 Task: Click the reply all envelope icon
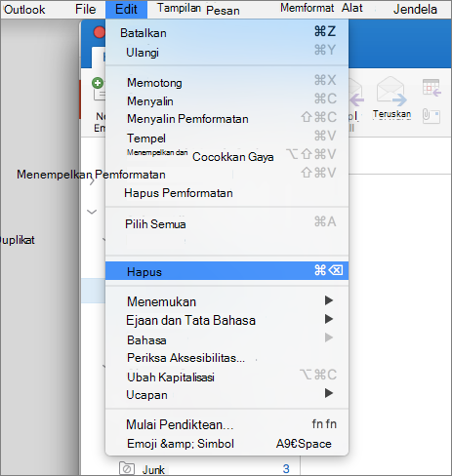point(356,95)
